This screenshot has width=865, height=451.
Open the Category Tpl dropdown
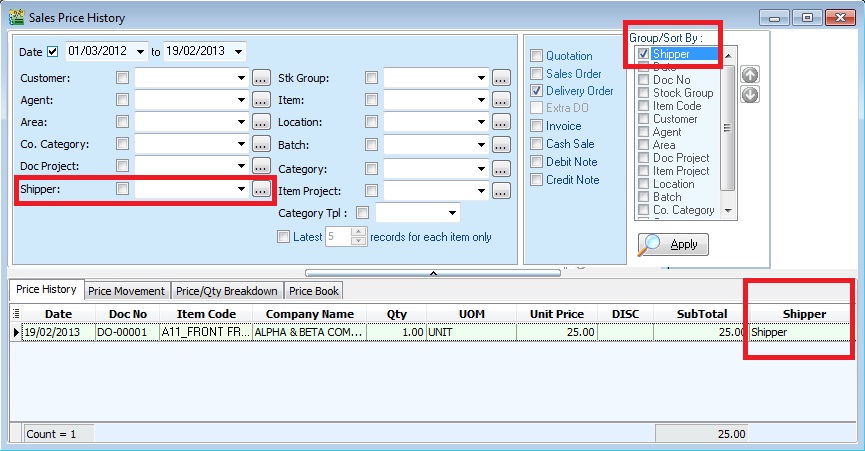(x=453, y=213)
